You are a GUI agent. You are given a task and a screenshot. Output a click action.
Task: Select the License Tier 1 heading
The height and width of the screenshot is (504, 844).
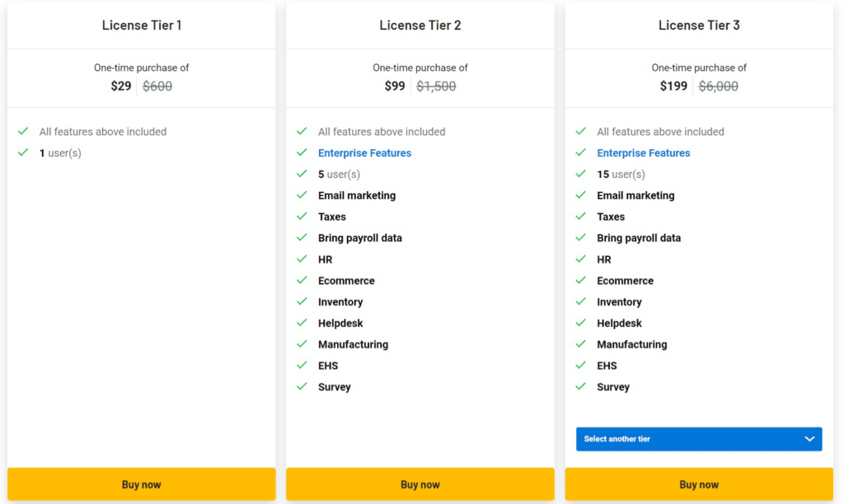(x=142, y=26)
